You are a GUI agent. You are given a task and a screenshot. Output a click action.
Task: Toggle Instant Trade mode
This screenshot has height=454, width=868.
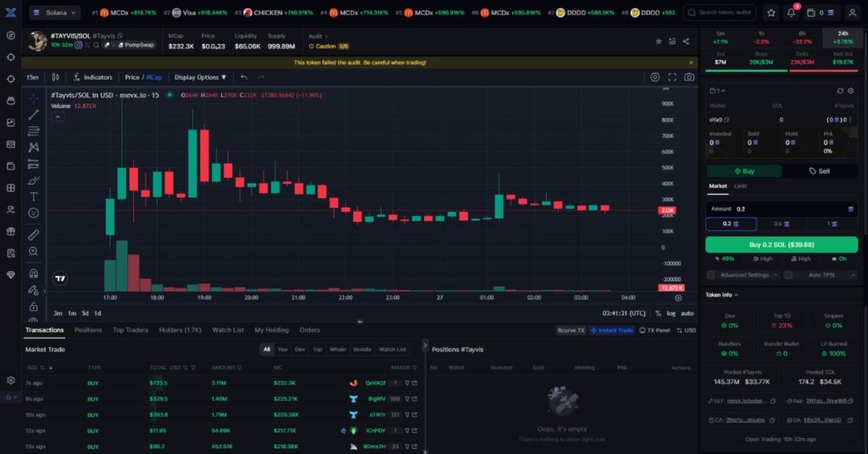click(x=612, y=330)
